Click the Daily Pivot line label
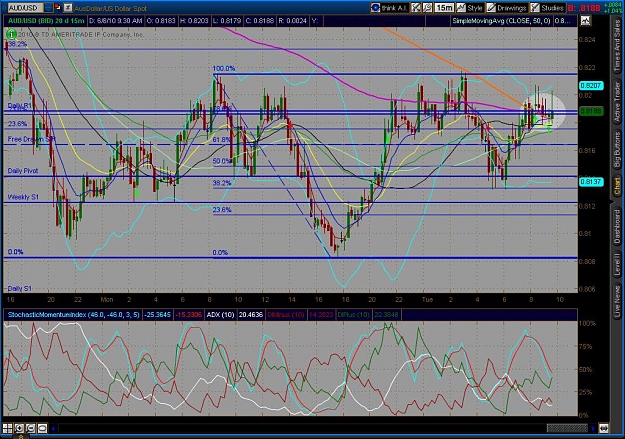This screenshot has height=439, width=625. click(x=23, y=171)
